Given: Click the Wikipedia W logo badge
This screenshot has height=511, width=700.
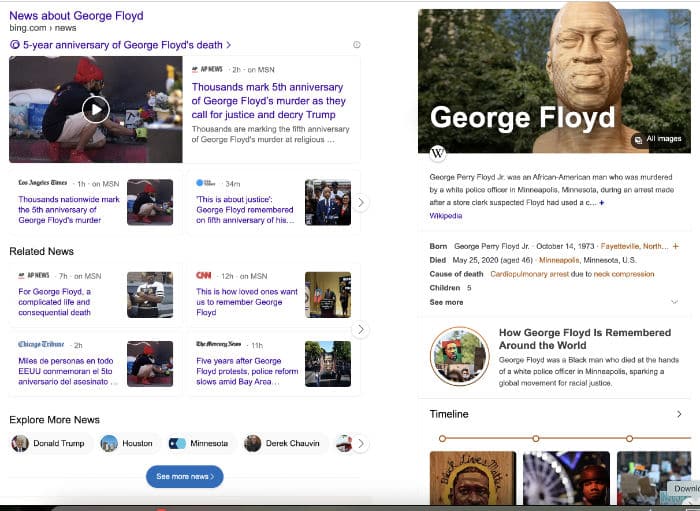Looking at the screenshot, I should click(438, 153).
